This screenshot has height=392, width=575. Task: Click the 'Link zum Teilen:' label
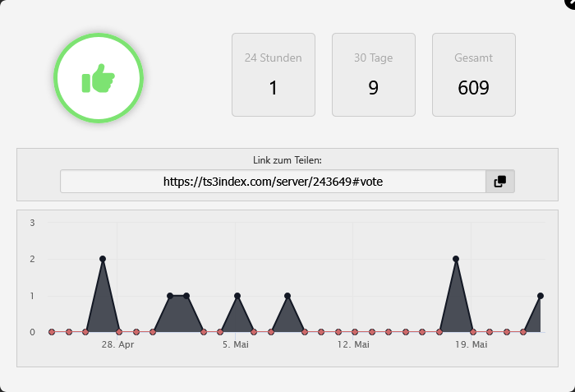tap(287, 160)
